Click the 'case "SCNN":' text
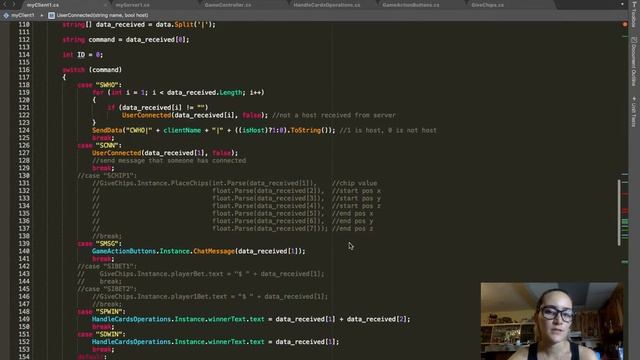The height and width of the screenshot is (360, 640). 99,145
